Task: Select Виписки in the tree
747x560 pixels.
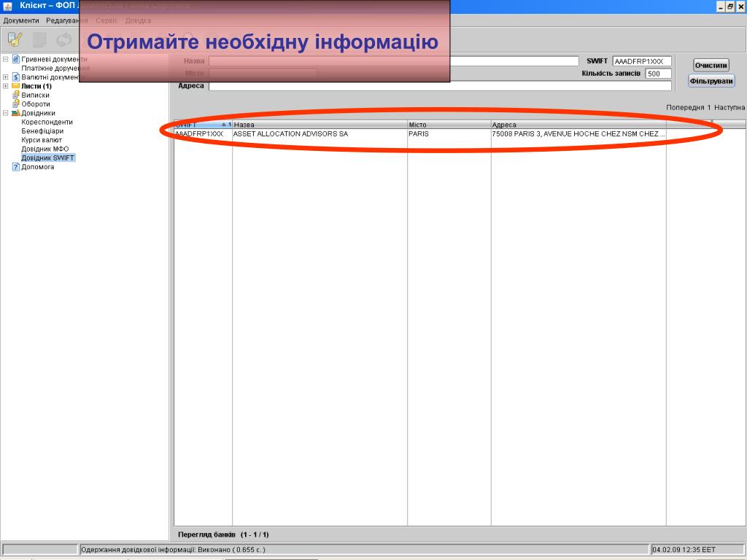Action: (x=35, y=96)
